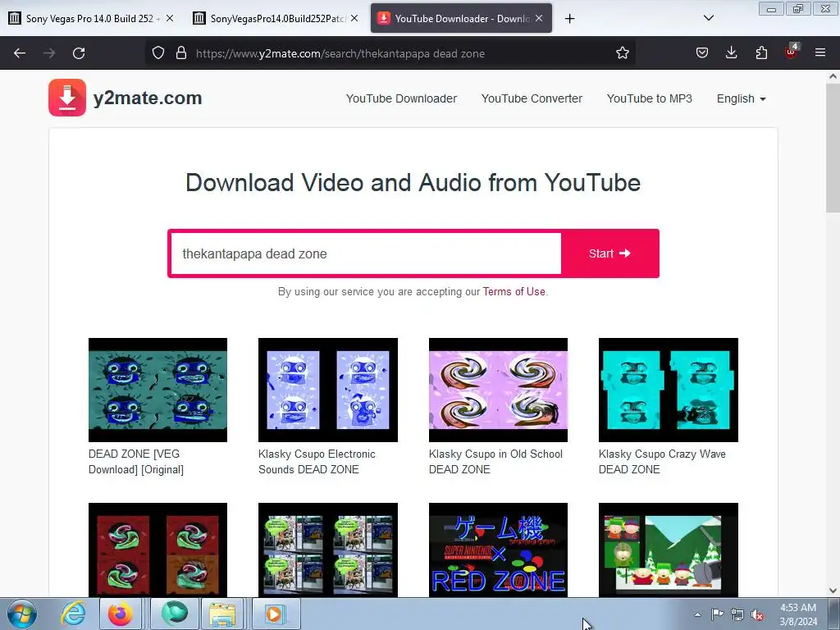Click the Action Center flag icon

[x=717, y=614]
